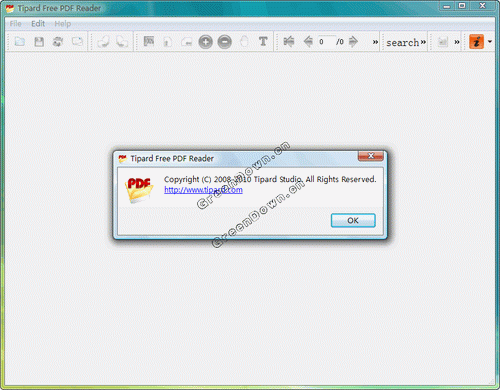
Task: Open the http://www.tipard.com link
Action: tap(203, 190)
